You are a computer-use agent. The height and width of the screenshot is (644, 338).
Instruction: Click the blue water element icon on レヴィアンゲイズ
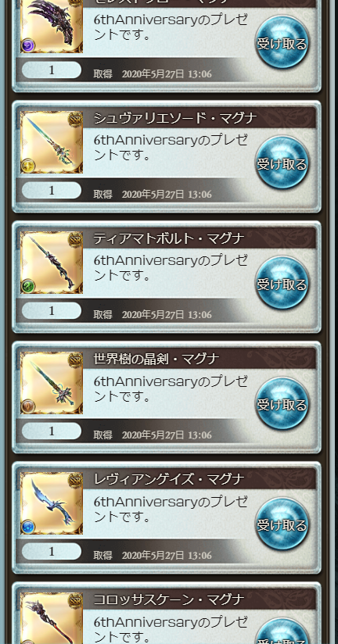coord(28,527)
